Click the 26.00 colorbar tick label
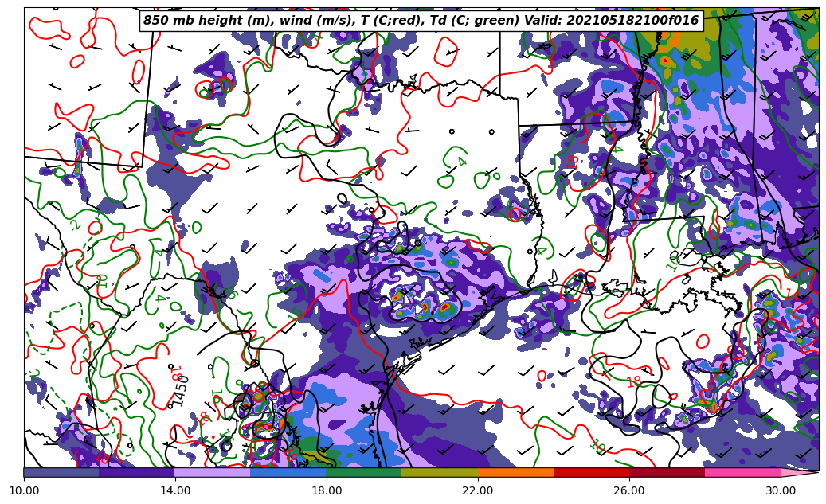Image resolution: width=826 pixels, height=504 pixels. tap(629, 490)
